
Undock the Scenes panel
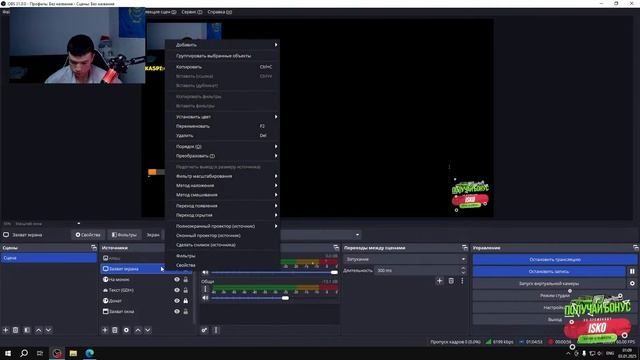click(x=94, y=248)
